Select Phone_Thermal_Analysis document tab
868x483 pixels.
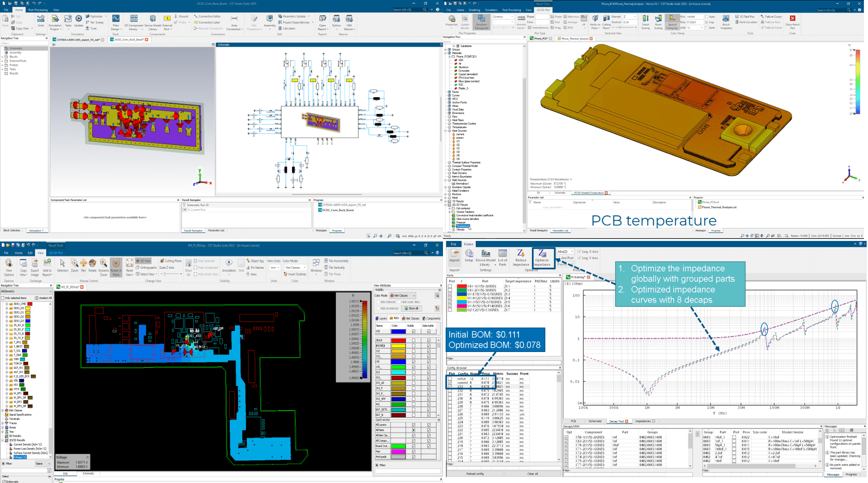pos(575,39)
